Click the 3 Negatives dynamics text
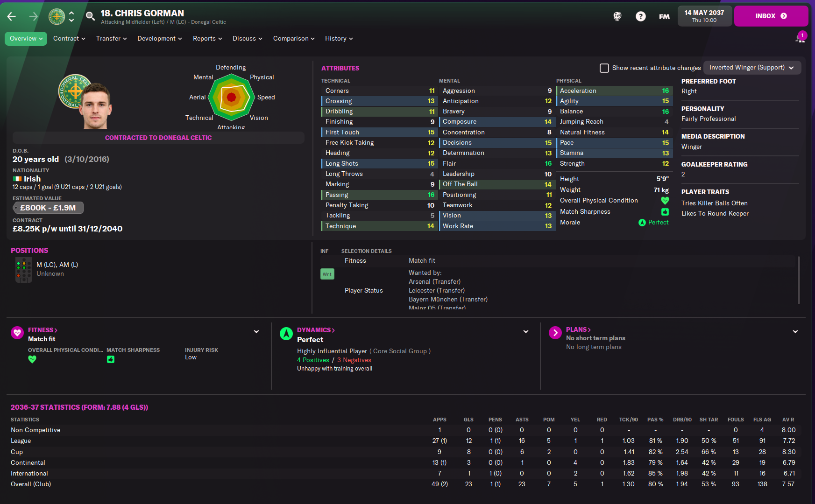815x504 pixels. [x=354, y=360]
